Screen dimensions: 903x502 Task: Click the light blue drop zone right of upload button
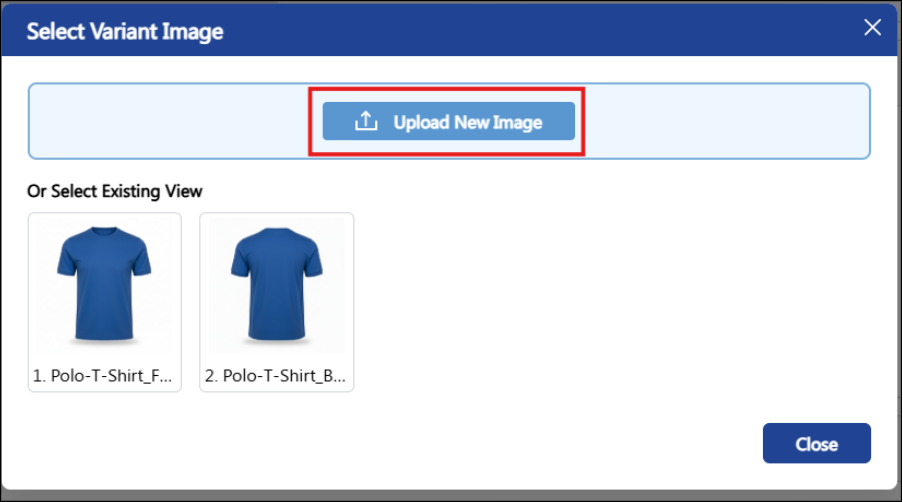tap(727, 121)
